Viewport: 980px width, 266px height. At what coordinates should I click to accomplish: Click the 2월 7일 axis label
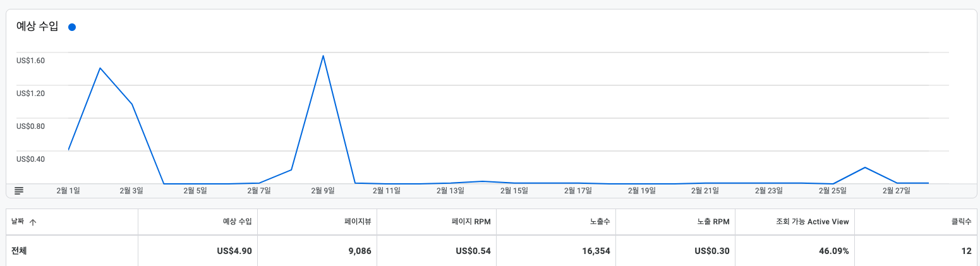click(259, 190)
